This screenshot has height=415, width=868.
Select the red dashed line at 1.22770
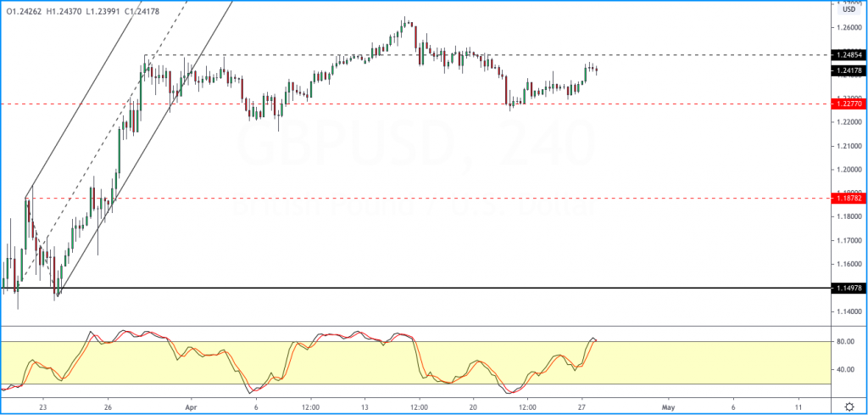point(415,104)
